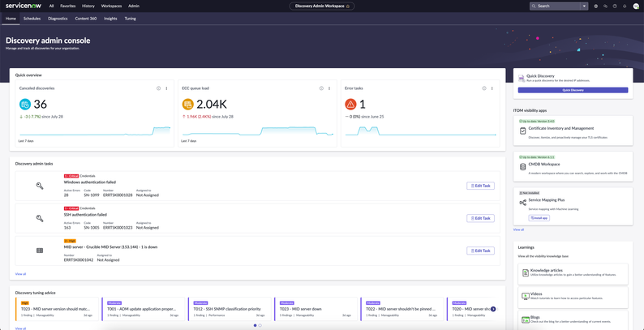
Task: Open the chat conversations icon
Action: (605, 6)
